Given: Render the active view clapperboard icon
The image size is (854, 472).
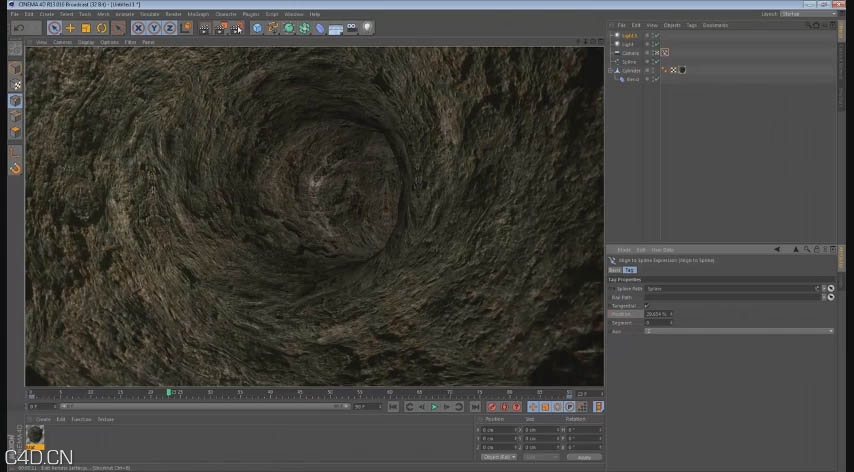Looking at the screenshot, I should pos(204,28).
